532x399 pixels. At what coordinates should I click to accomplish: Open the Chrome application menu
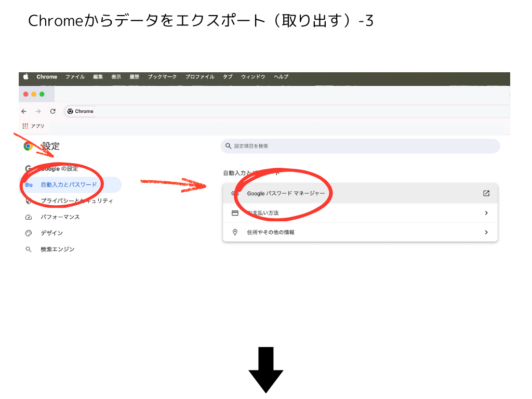(x=47, y=77)
